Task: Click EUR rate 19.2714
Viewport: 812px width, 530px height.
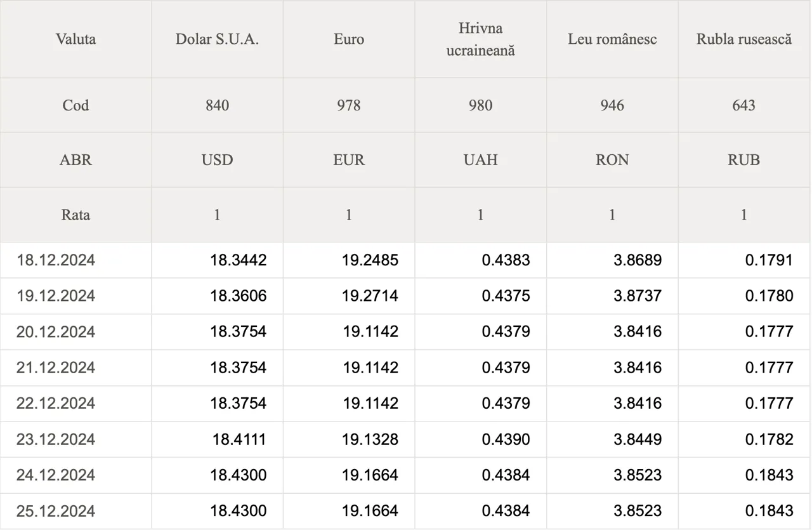Action: tap(370, 296)
